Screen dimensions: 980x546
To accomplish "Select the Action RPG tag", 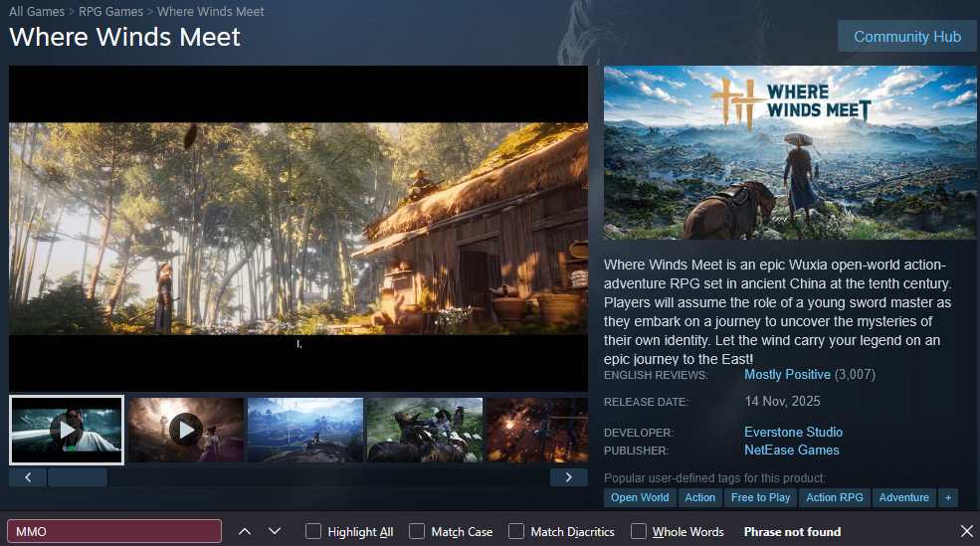I will click(x=835, y=497).
